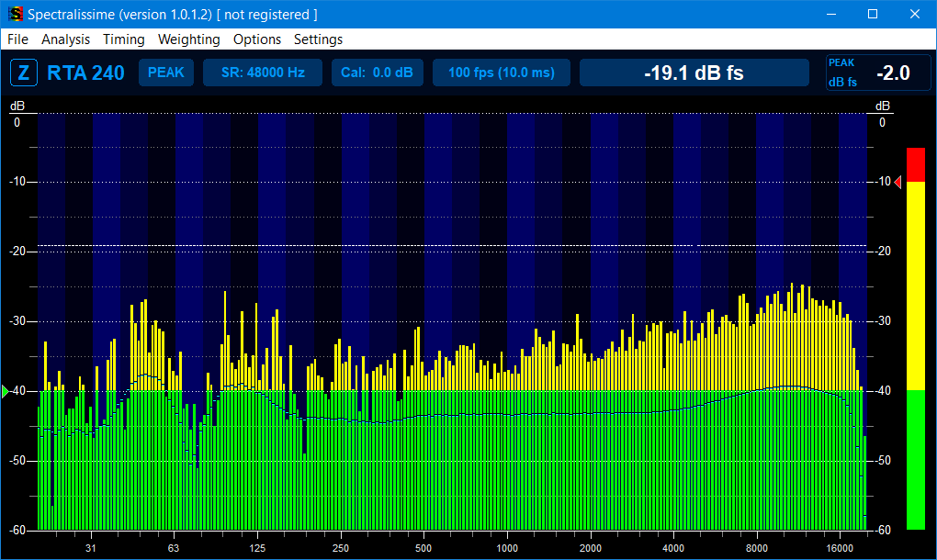Click the 500 Hz frequency axis label
The image size is (937, 560).
pyautogui.click(x=423, y=548)
